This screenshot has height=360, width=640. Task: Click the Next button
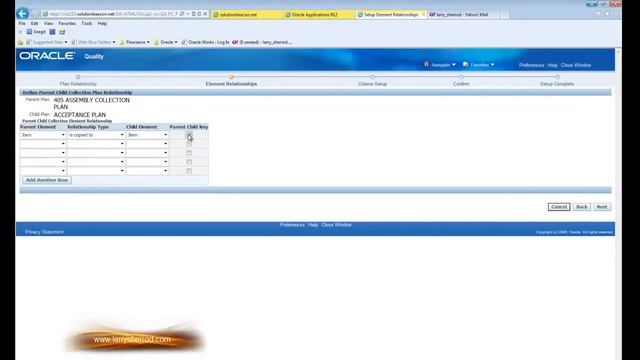602,207
